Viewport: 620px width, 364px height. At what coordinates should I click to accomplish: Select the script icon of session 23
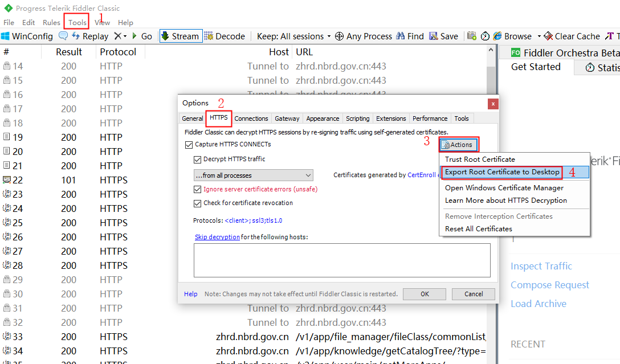point(7,194)
